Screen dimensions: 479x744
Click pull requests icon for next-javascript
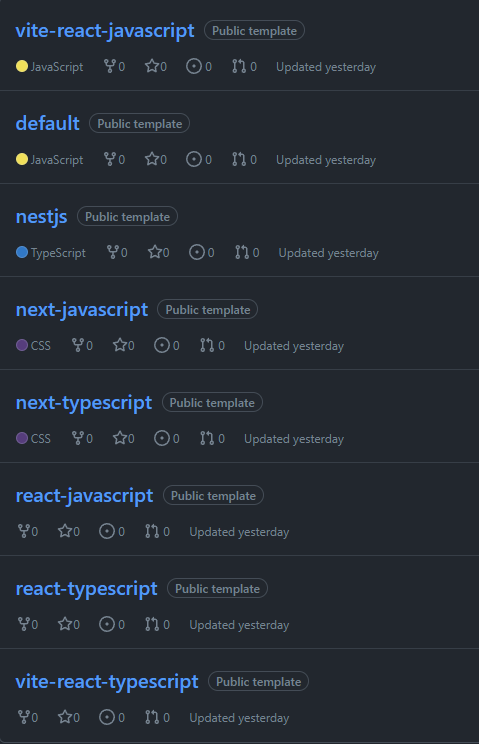207,345
